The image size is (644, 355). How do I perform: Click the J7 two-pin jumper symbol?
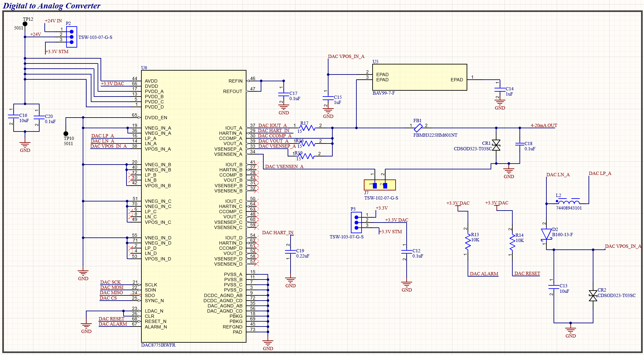pos(380,185)
